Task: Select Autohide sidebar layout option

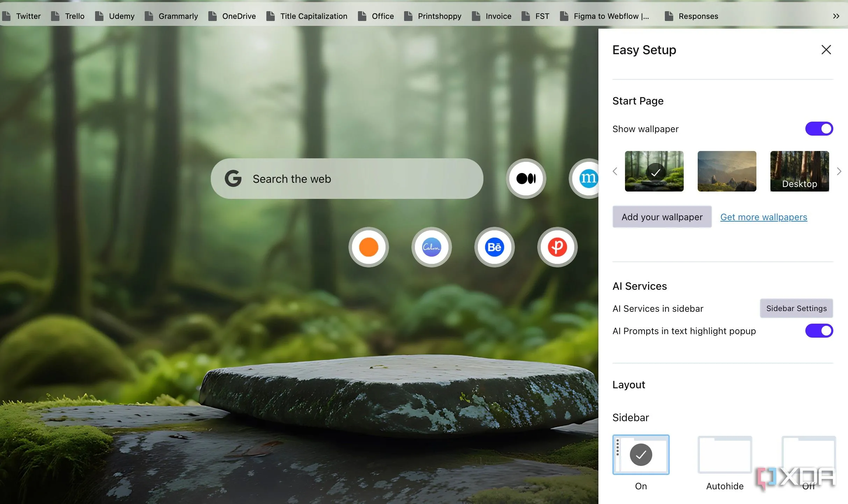Action: click(725, 455)
